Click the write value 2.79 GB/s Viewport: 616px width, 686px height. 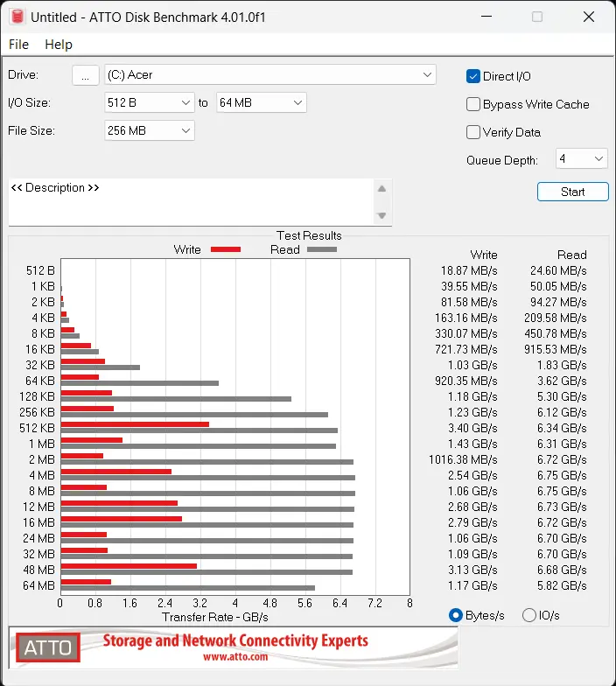coord(472,523)
